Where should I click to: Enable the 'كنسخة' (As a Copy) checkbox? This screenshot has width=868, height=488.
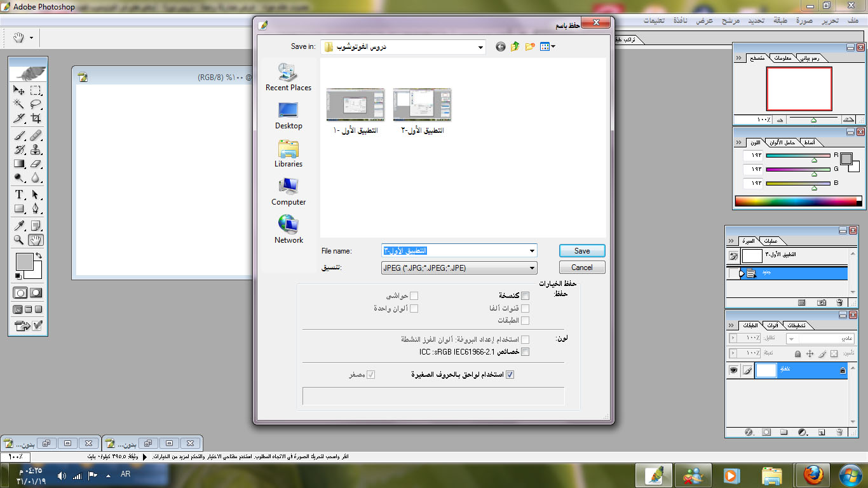[525, 296]
